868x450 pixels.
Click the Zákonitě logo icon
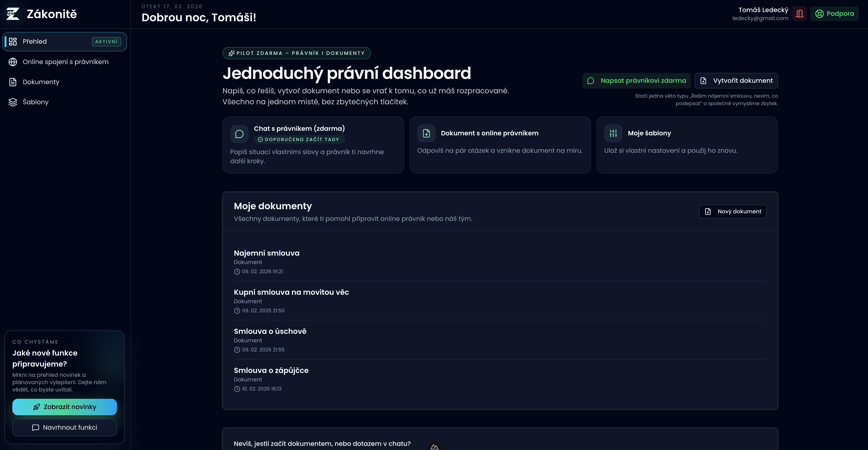(13, 14)
